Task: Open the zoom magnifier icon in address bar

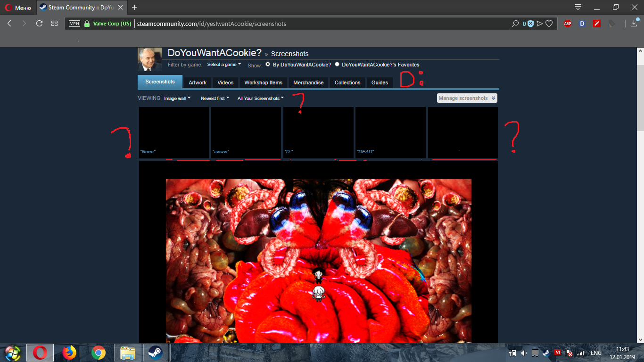Action: pyautogui.click(x=515, y=24)
